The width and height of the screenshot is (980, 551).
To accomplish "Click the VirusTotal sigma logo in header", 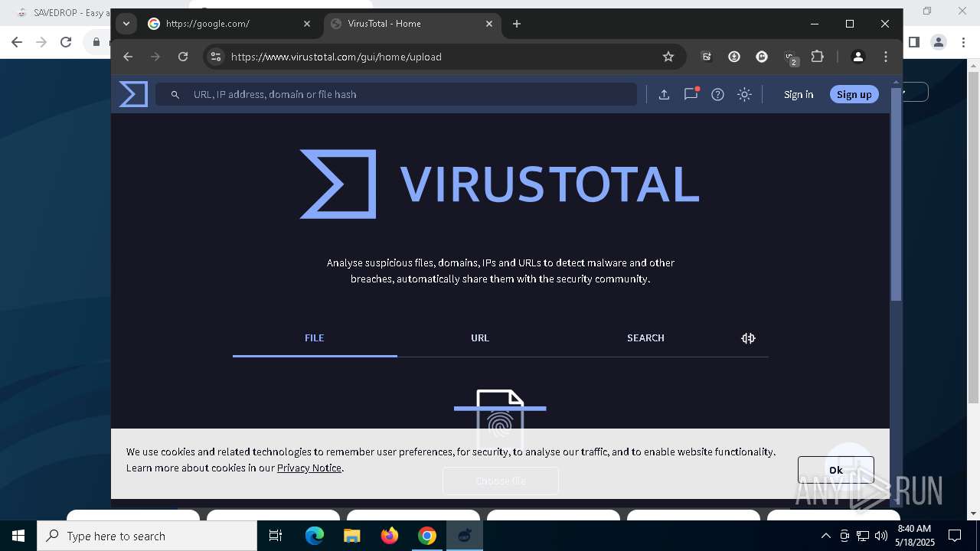I will click(x=133, y=94).
